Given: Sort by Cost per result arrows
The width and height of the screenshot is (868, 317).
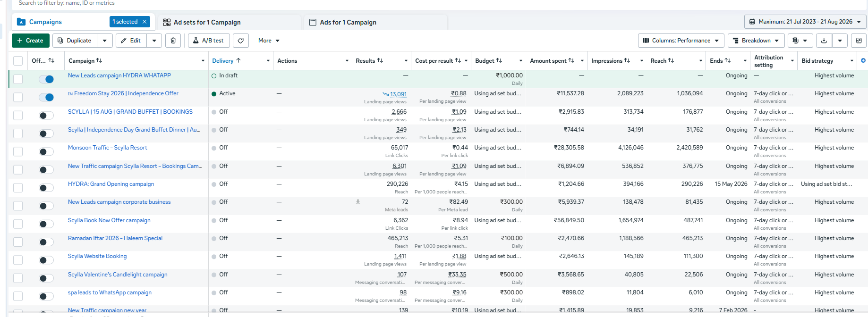Looking at the screenshot, I should click(x=458, y=60).
